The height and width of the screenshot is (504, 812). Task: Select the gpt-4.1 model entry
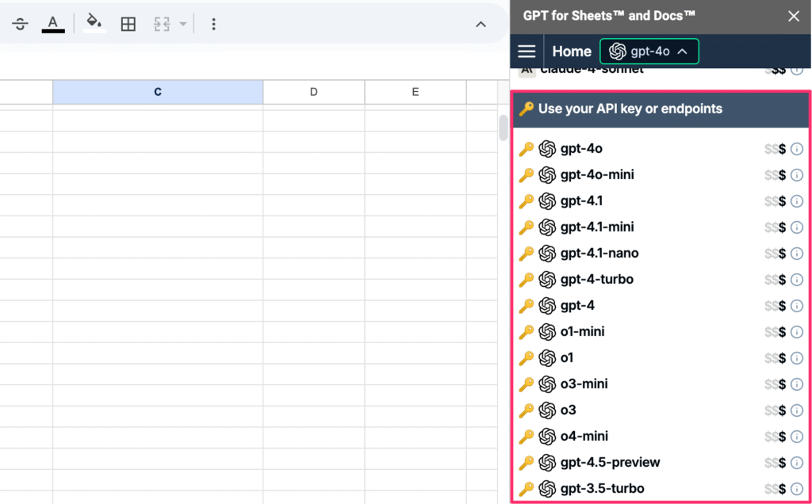(661, 200)
